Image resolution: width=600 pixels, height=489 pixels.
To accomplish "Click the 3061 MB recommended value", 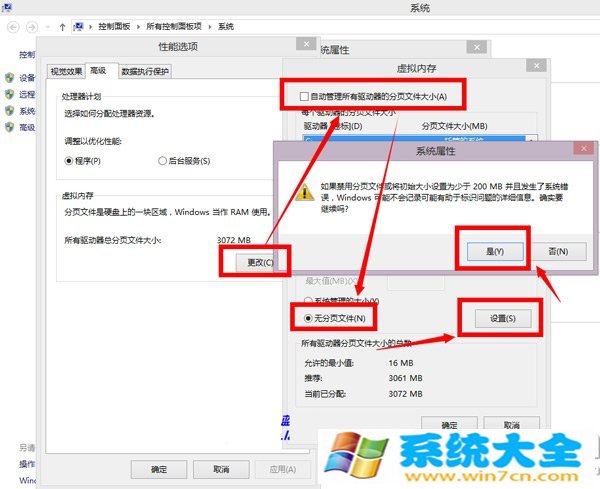I will (405, 378).
